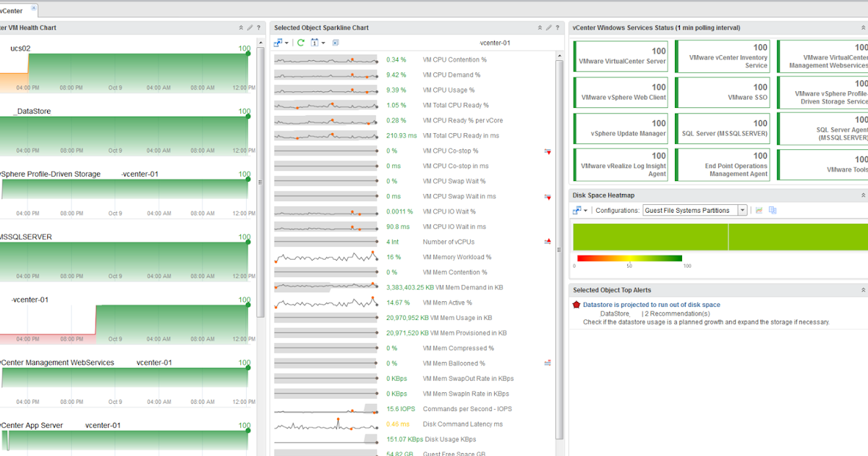Open VMware vCenter Inventory Service tile
Screen dimensions: 868x456
click(723, 56)
